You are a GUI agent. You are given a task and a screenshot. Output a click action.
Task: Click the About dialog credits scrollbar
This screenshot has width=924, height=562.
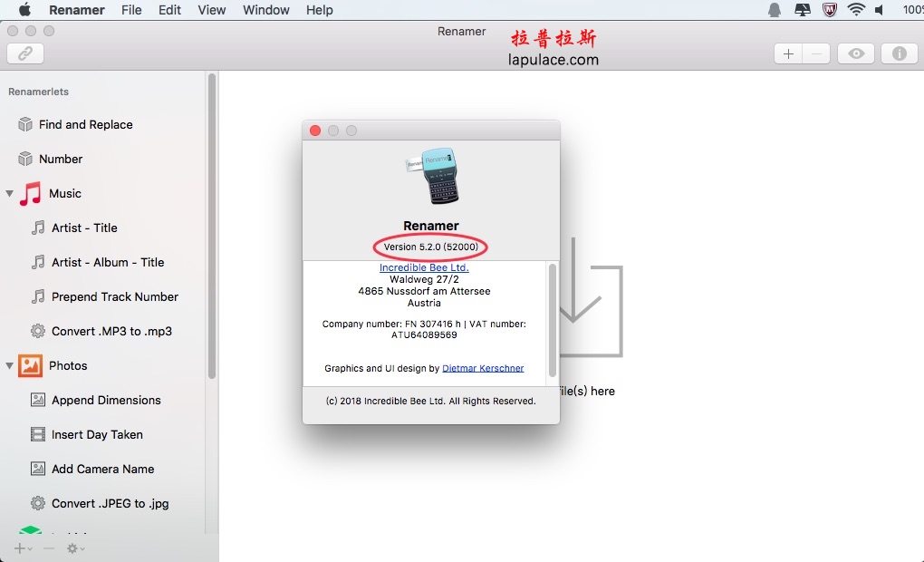(553, 320)
